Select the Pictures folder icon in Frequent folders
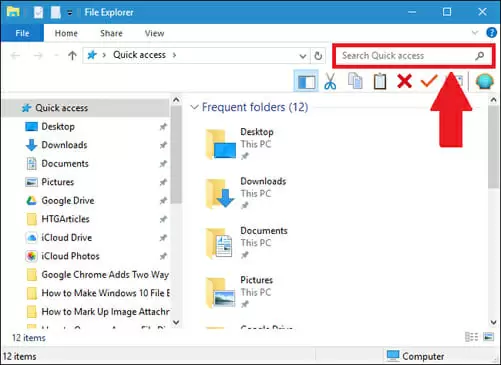This screenshot has height=365, width=501. click(220, 292)
